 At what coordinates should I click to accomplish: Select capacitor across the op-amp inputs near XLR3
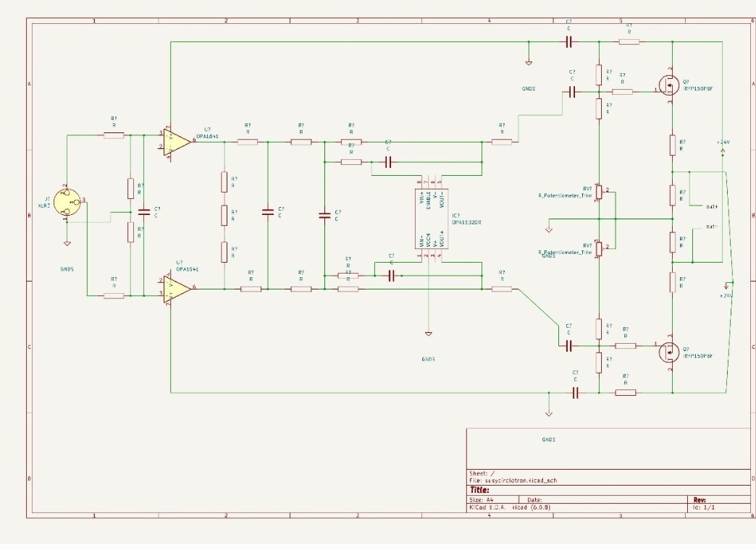(143, 211)
